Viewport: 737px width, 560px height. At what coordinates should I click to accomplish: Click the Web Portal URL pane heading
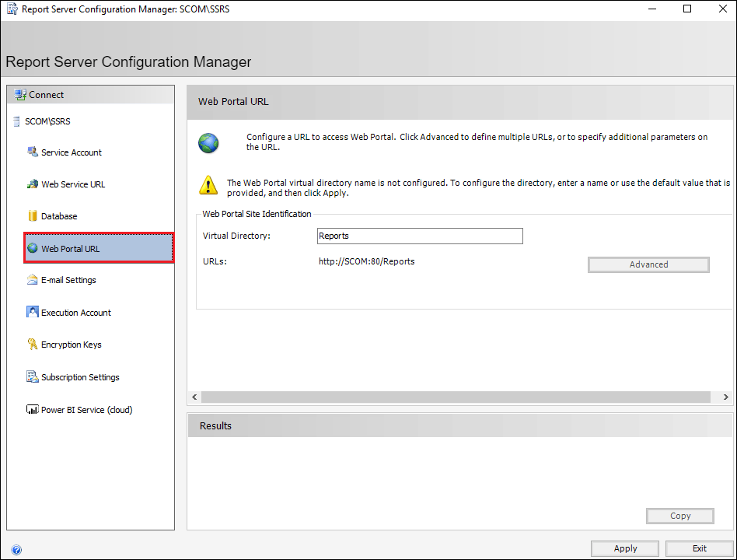tap(233, 102)
